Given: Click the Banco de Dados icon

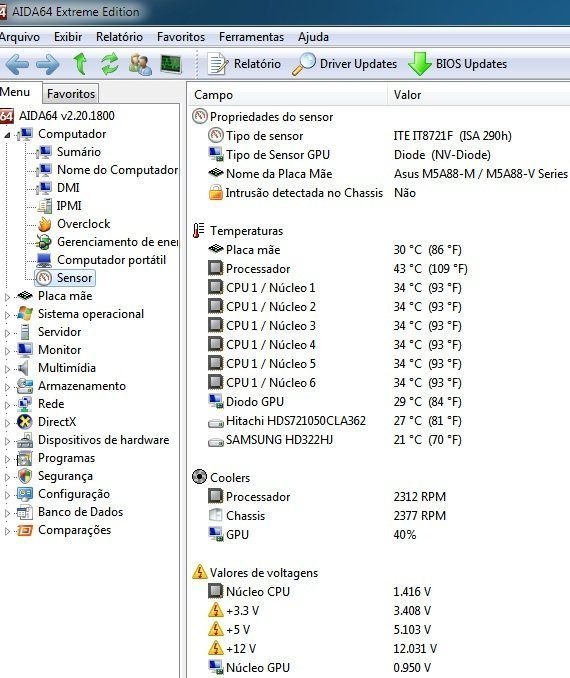Looking at the screenshot, I should pos(25,512).
